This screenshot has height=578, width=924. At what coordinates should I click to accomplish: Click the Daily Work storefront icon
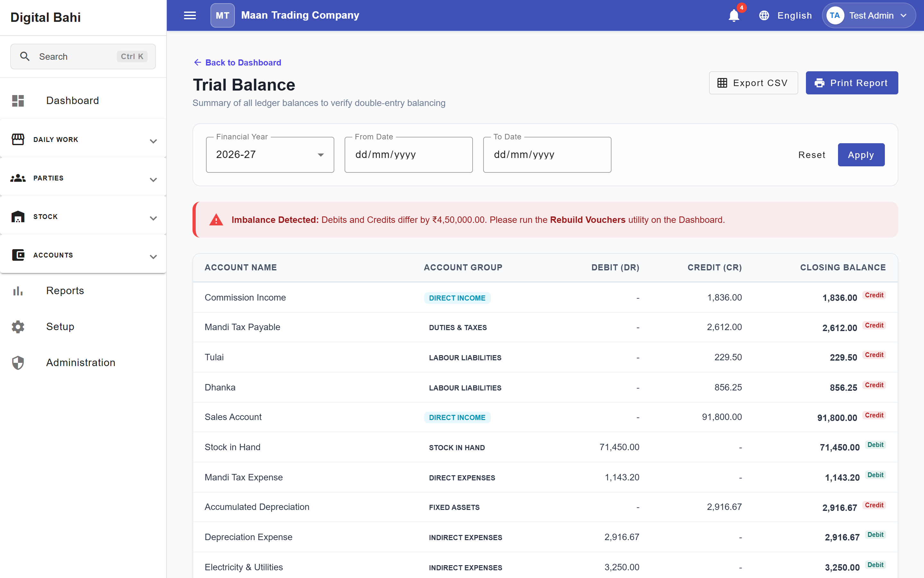click(x=18, y=140)
